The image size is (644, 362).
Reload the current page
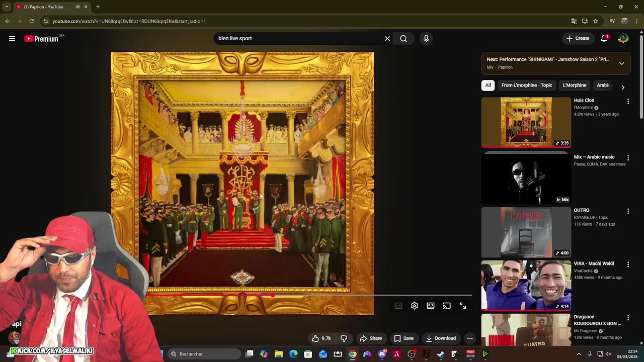[31, 21]
